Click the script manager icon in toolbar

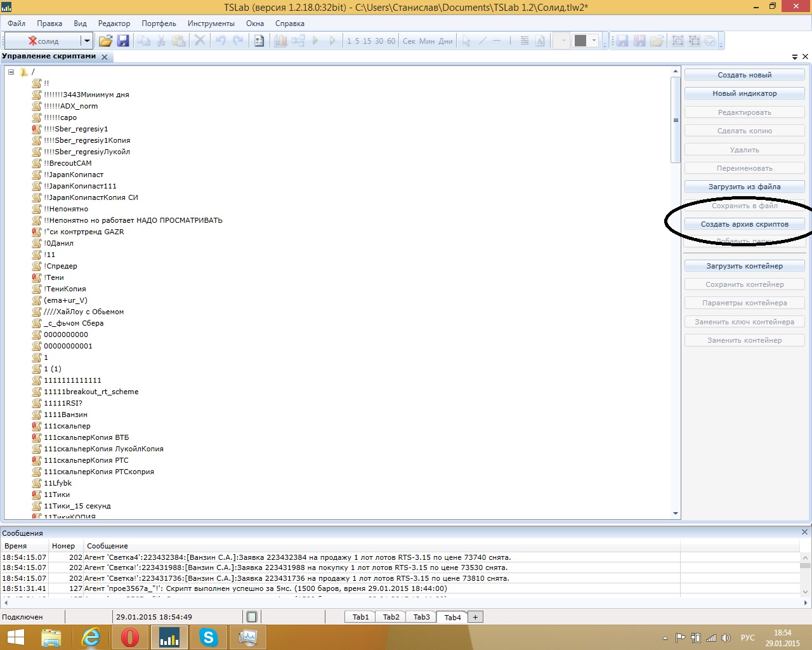click(x=259, y=41)
